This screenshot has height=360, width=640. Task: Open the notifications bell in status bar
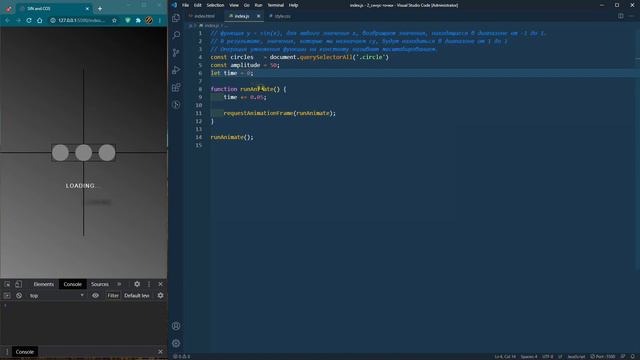pos(632,357)
